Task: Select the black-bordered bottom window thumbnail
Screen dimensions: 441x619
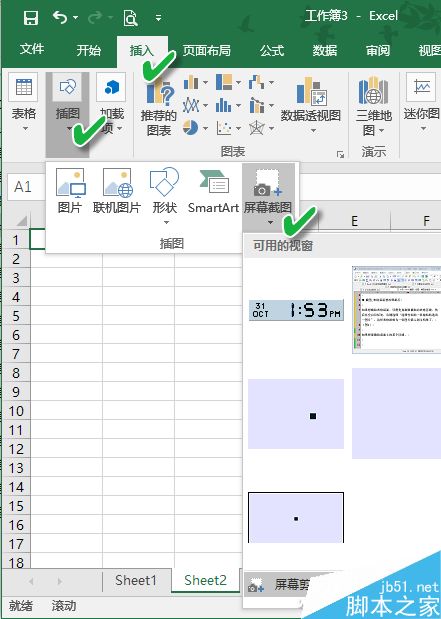Action: pyautogui.click(x=296, y=518)
